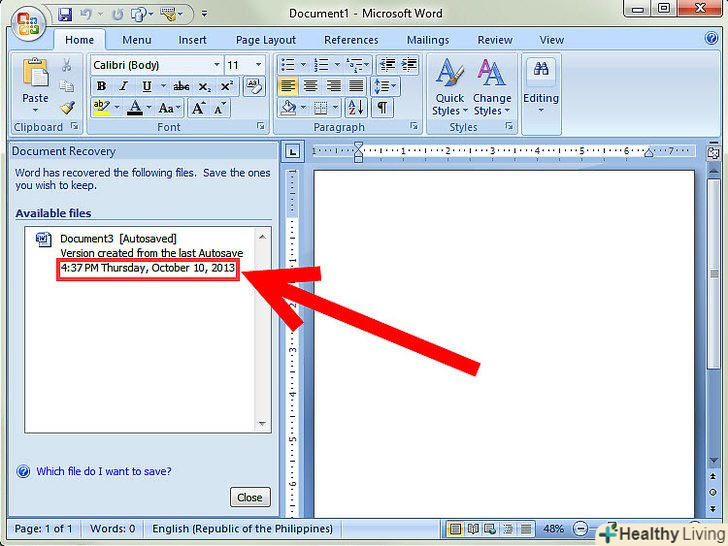Toggle Italic formatting
This screenshot has width=728, height=546.
coord(124,86)
